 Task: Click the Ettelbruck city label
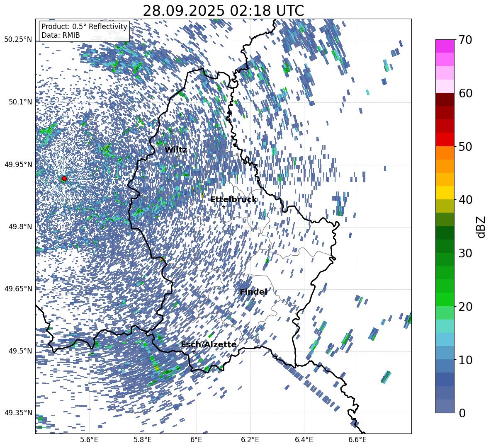(233, 200)
